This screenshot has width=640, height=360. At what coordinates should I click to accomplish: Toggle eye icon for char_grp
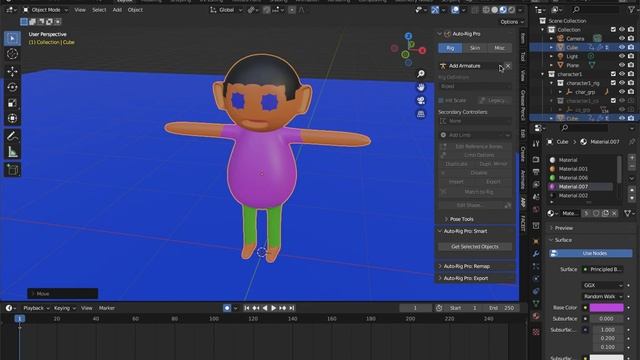coord(622,92)
